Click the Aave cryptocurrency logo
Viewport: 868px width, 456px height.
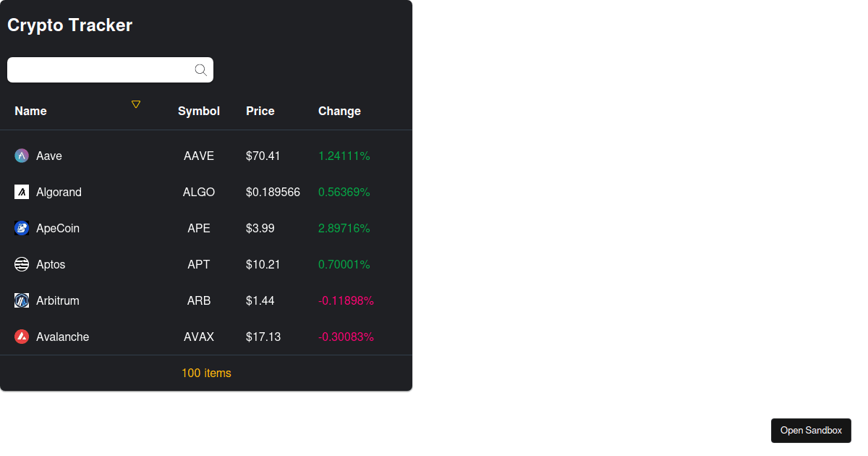(x=21, y=156)
